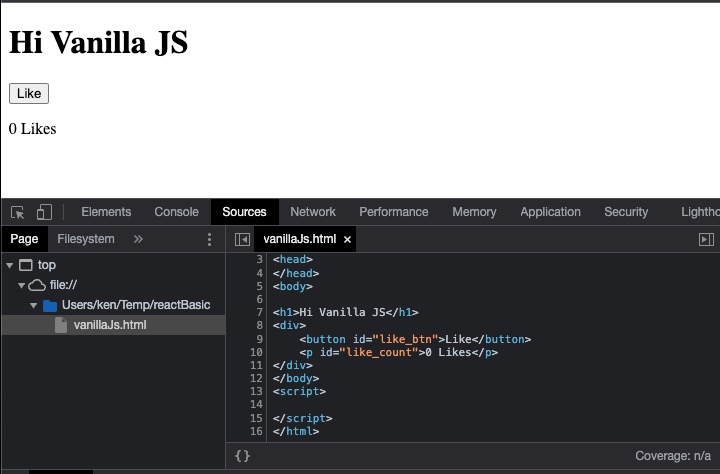Click the like_btn id value in code

tap(405, 339)
